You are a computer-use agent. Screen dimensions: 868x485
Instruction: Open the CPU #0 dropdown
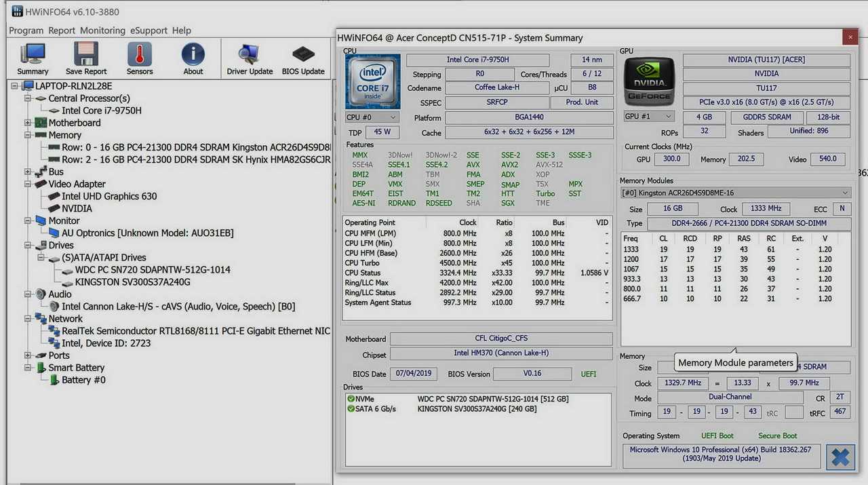point(371,117)
